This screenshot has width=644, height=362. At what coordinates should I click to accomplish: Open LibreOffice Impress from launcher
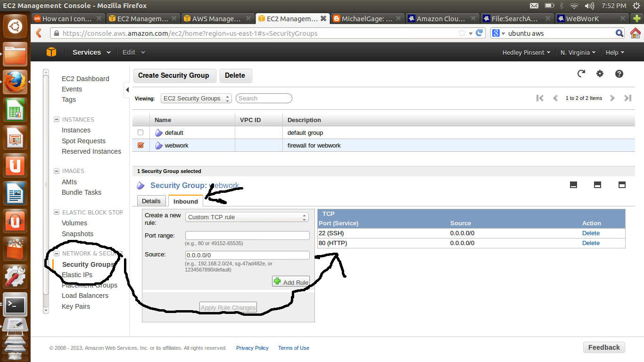pyautogui.click(x=15, y=138)
